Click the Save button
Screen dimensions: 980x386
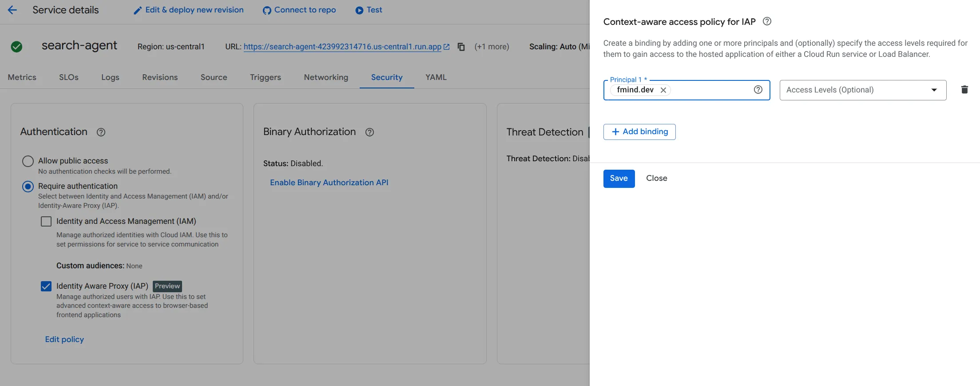[619, 179]
